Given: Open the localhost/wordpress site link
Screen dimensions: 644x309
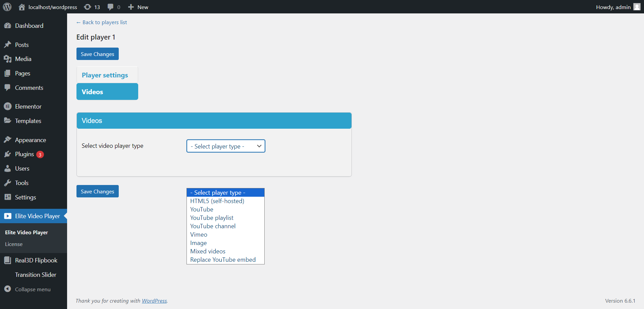Looking at the screenshot, I should (48, 7).
